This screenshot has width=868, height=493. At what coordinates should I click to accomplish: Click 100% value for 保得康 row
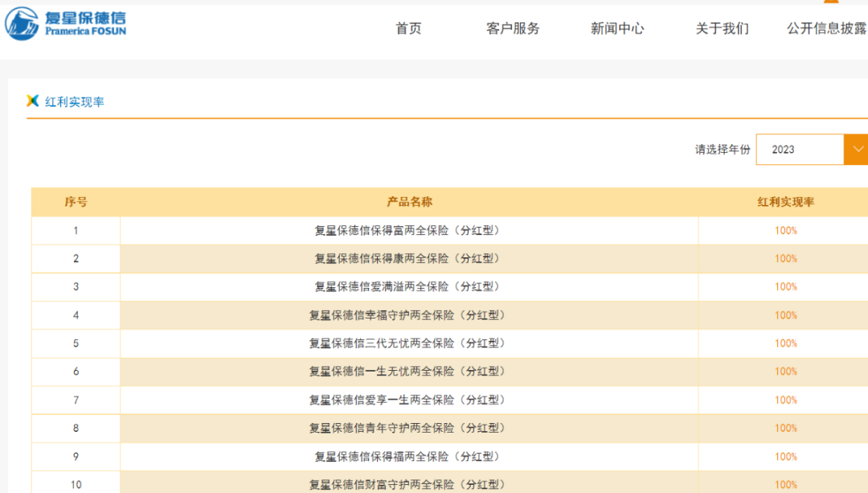pyautogui.click(x=785, y=259)
